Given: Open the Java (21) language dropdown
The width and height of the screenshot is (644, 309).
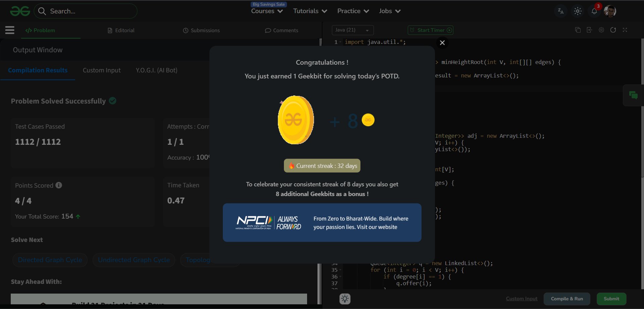Looking at the screenshot, I should tap(353, 30).
